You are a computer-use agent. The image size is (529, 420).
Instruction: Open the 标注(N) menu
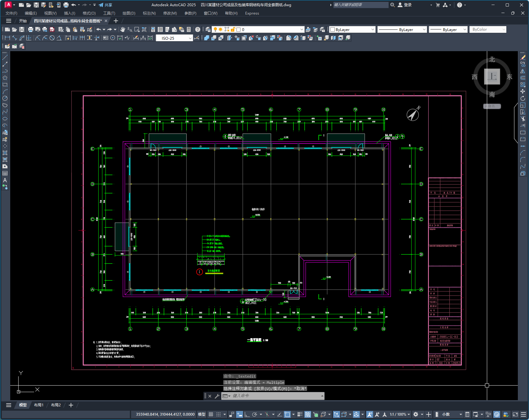pos(149,13)
